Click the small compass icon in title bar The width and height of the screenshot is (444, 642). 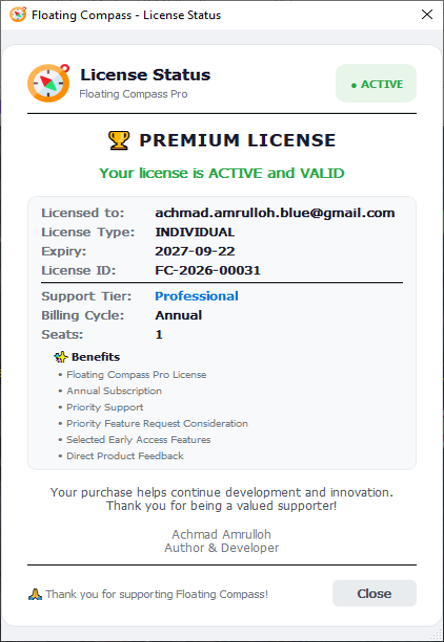pyautogui.click(x=18, y=14)
